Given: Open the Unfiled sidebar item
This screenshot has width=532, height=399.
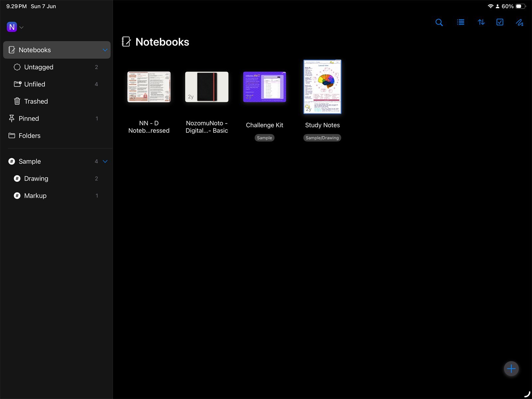Looking at the screenshot, I should (x=57, y=84).
